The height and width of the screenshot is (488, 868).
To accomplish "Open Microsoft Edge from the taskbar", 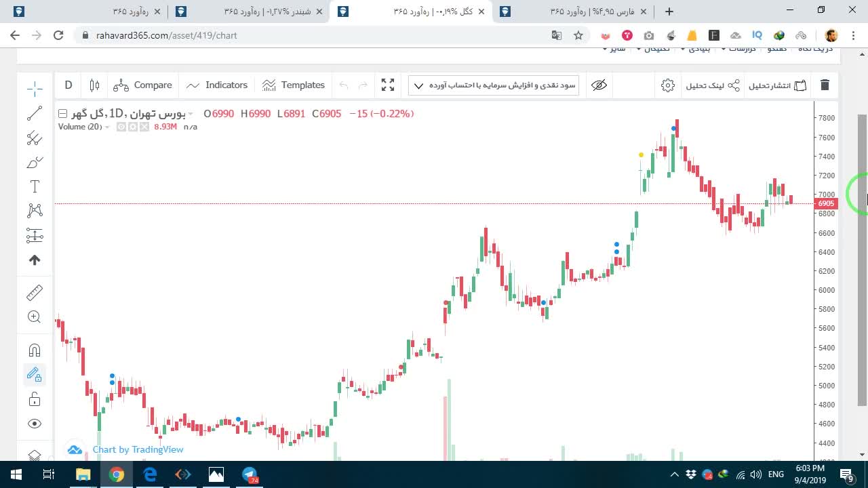I will [x=150, y=474].
